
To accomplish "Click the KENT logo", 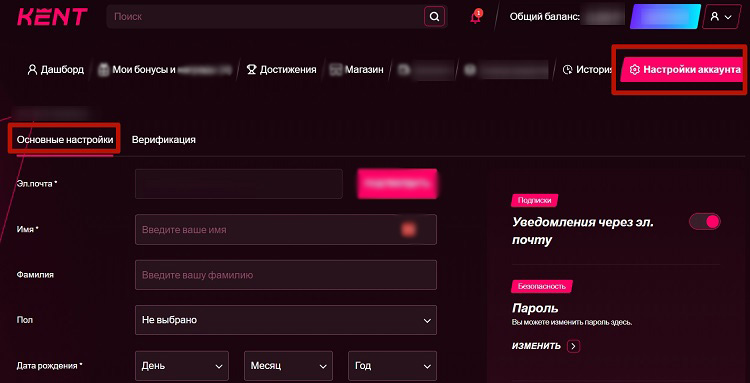I will [52, 16].
